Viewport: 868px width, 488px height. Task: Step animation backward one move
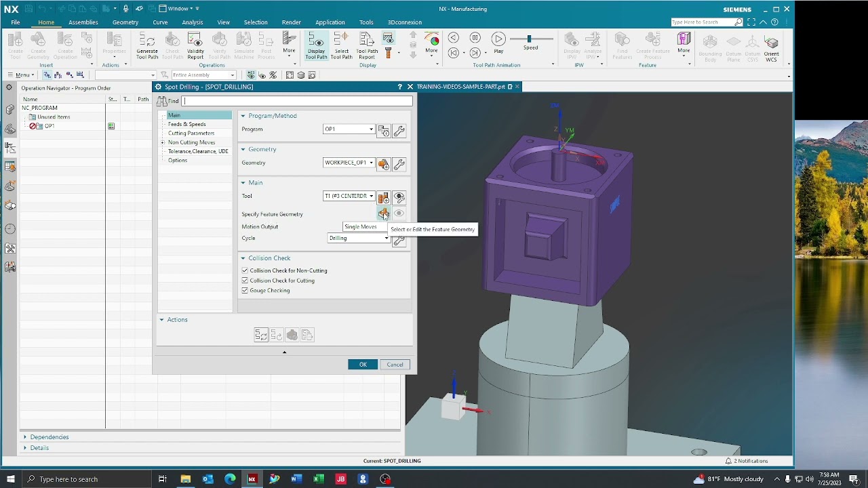click(454, 38)
